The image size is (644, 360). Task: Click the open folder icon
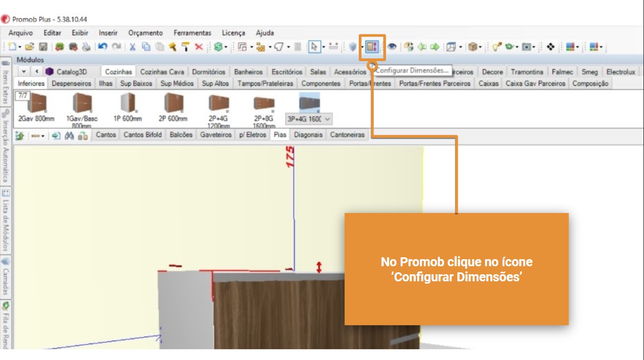[x=30, y=47]
